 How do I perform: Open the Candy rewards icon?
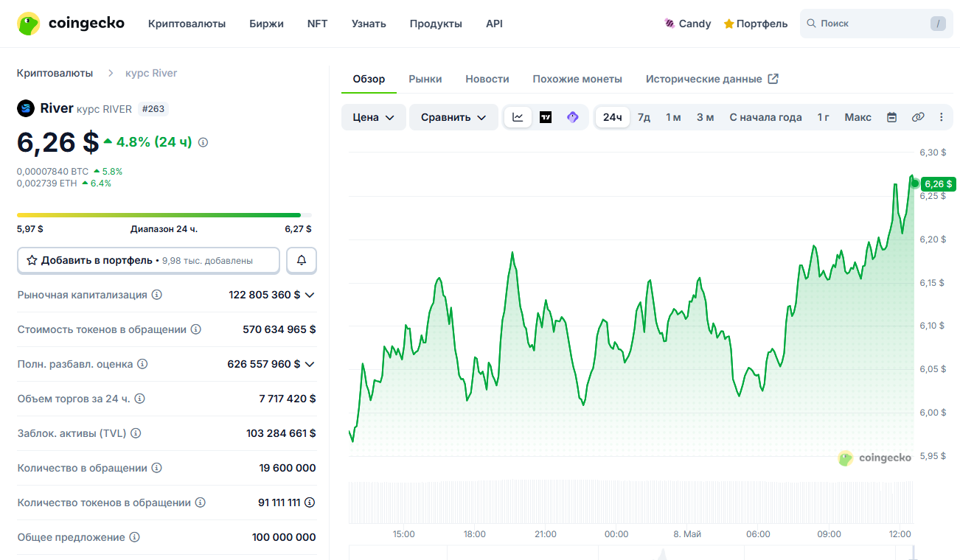669,24
